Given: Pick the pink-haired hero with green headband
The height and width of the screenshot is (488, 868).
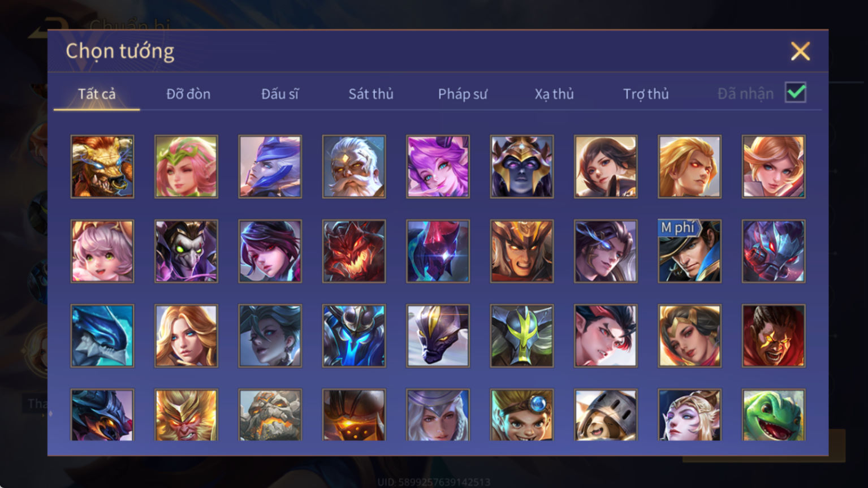Looking at the screenshot, I should 186,166.
